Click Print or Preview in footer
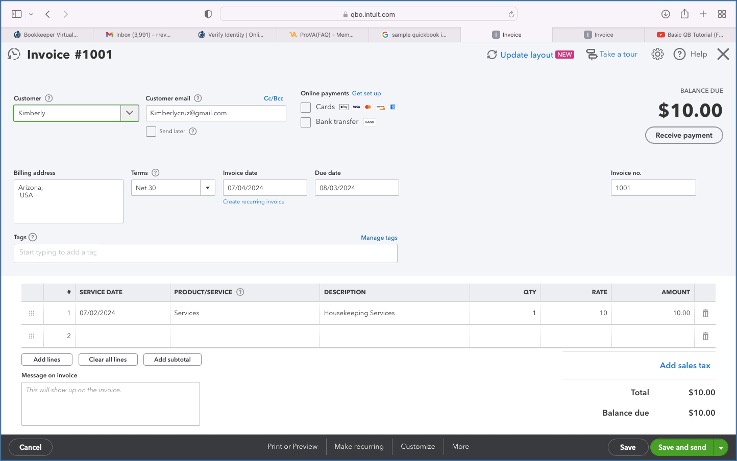737x461 pixels. coord(292,446)
